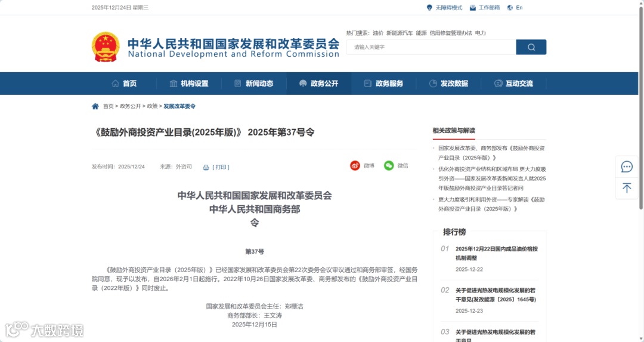Click the breadcrumb home icon
The height and width of the screenshot is (342, 644).
[x=95, y=106]
